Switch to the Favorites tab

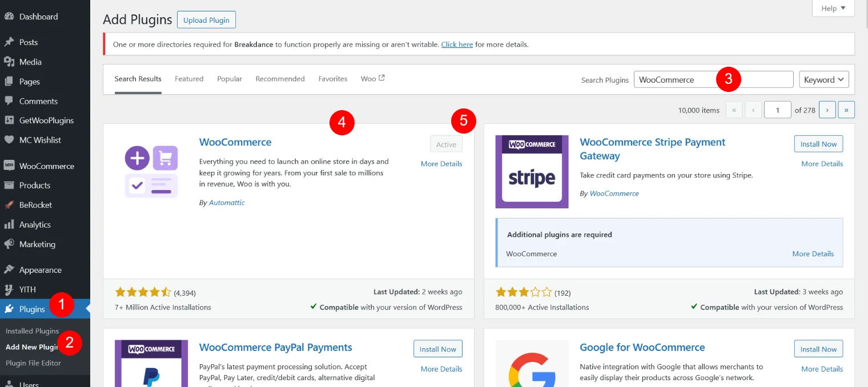point(333,79)
